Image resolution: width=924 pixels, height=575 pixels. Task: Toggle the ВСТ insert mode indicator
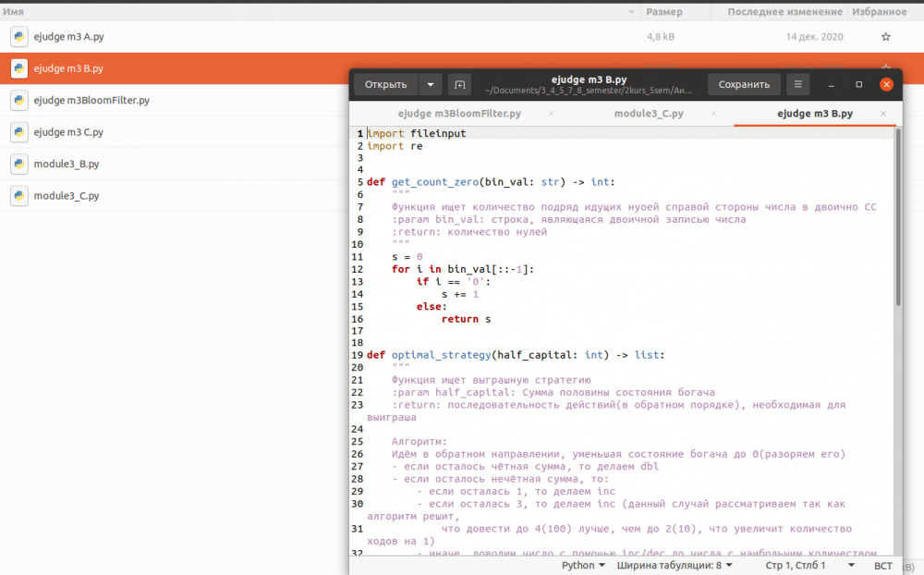(883, 565)
